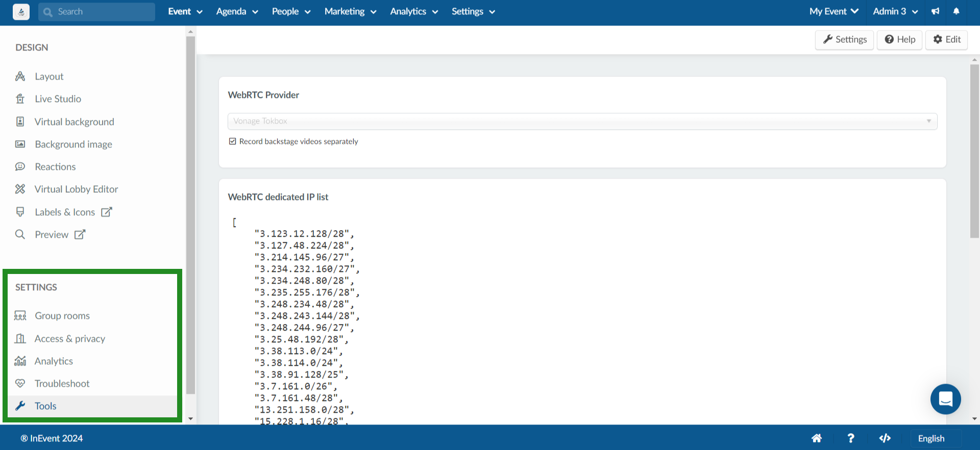The image size is (980, 450).
Task: Click the Access & privacy icon
Action: (x=20, y=338)
